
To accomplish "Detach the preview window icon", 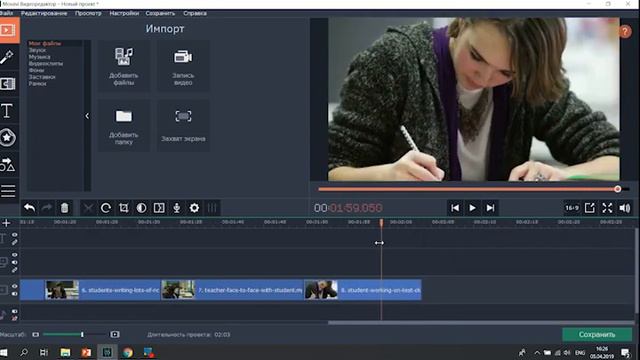I will click(589, 208).
